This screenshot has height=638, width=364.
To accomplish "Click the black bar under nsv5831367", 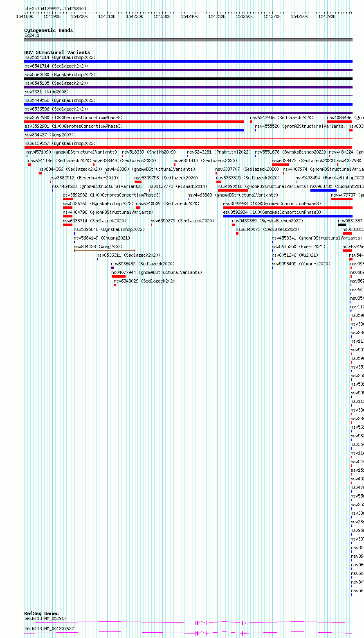I will [x=342, y=225].
